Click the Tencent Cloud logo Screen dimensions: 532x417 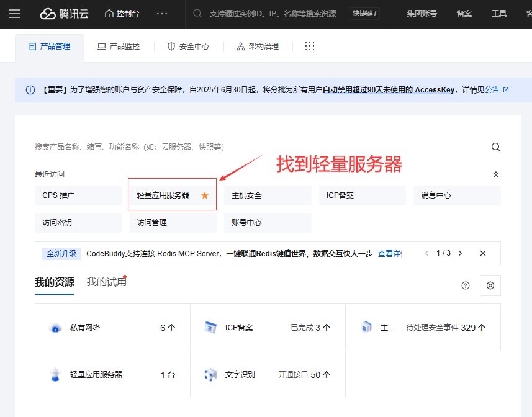pos(65,14)
